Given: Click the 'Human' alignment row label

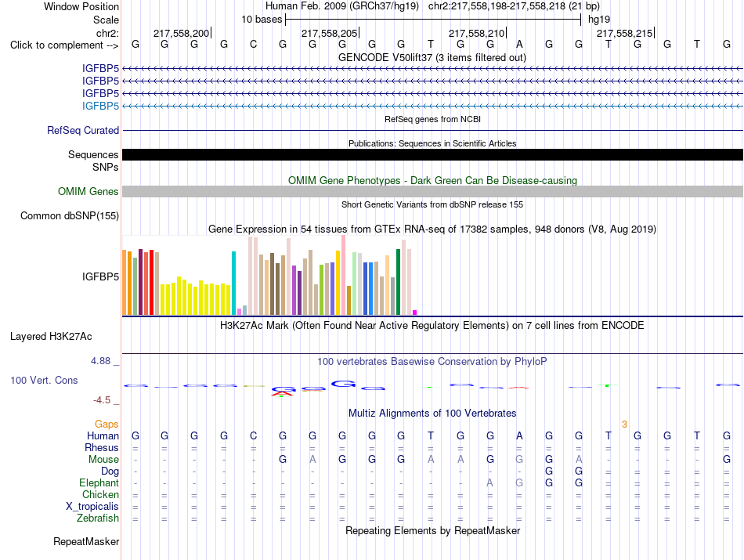Looking at the screenshot, I should 103,436.
